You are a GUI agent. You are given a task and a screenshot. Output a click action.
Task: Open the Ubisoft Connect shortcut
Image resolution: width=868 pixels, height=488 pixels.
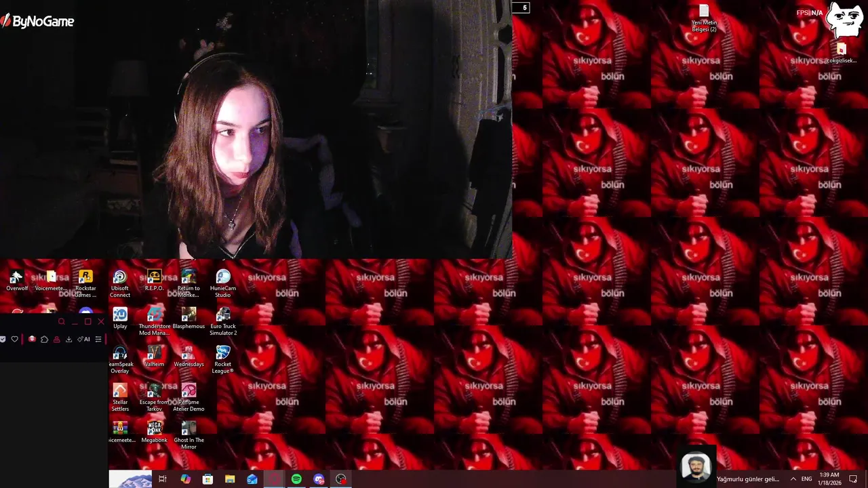pos(120,283)
